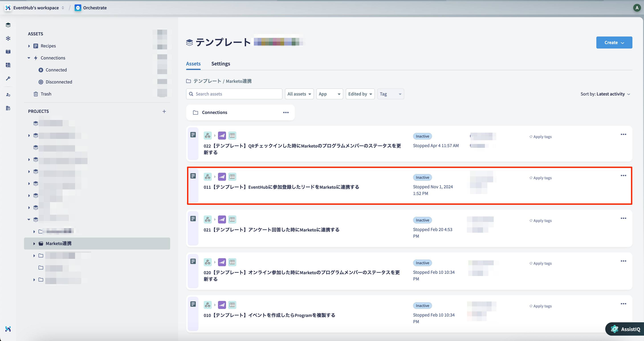Click the webhook trigger icon on recipe 020
The width and height of the screenshot is (644, 341).
(208, 262)
